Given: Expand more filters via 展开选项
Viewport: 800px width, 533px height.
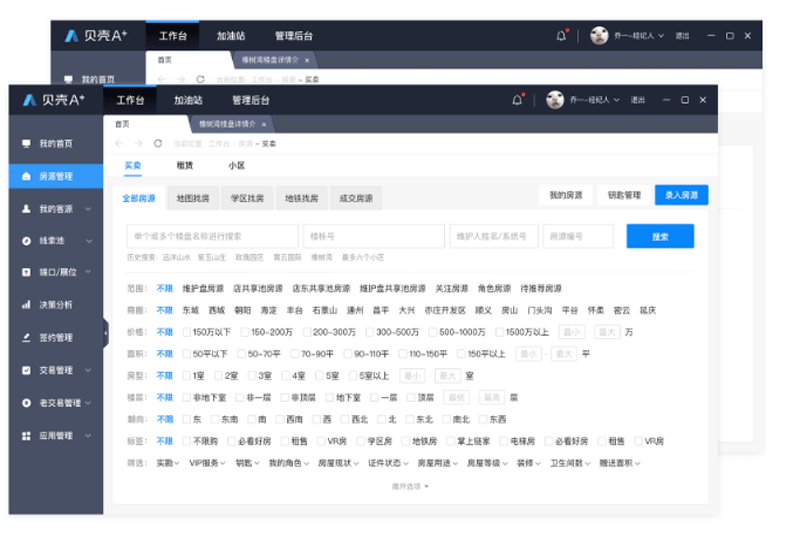Looking at the screenshot, I should (410, 486).
